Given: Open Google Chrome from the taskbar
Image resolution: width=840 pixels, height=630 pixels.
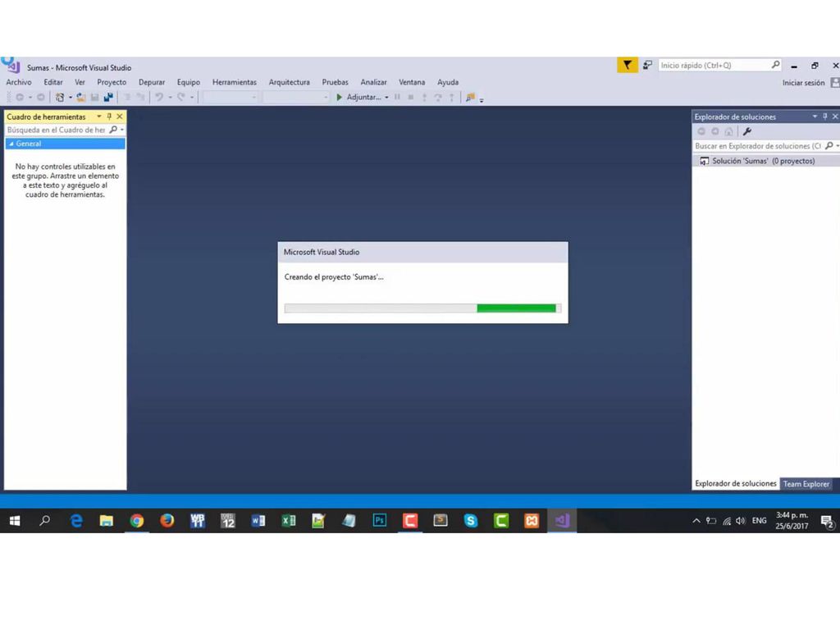Looking at the screenshot, I should (137, 520).
